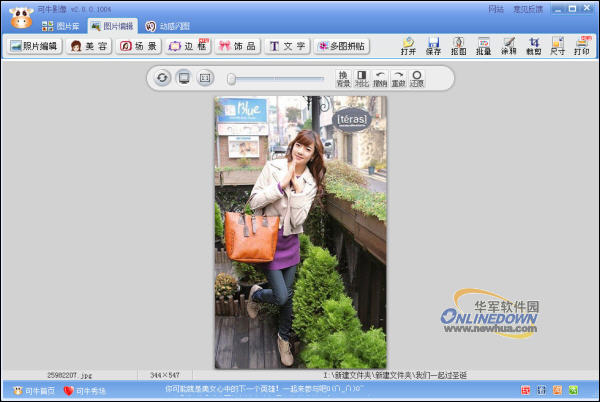
Task: Click the rotate image circular icon
Action: [x=162, y=78]
